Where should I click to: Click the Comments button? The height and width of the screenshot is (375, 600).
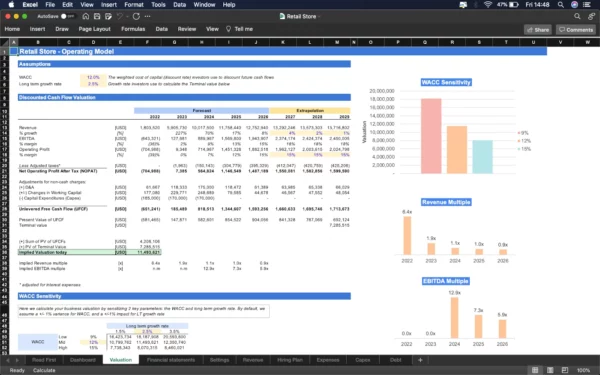pos(576,30)
